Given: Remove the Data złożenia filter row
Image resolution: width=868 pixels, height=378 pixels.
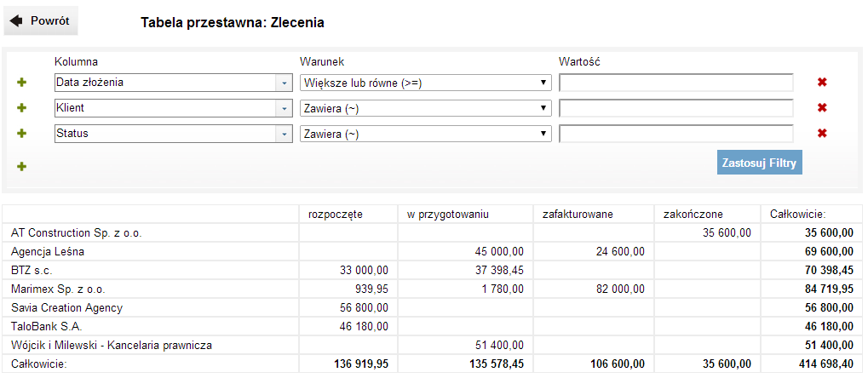Looking at the screenshot, I should tap(822, 83).
